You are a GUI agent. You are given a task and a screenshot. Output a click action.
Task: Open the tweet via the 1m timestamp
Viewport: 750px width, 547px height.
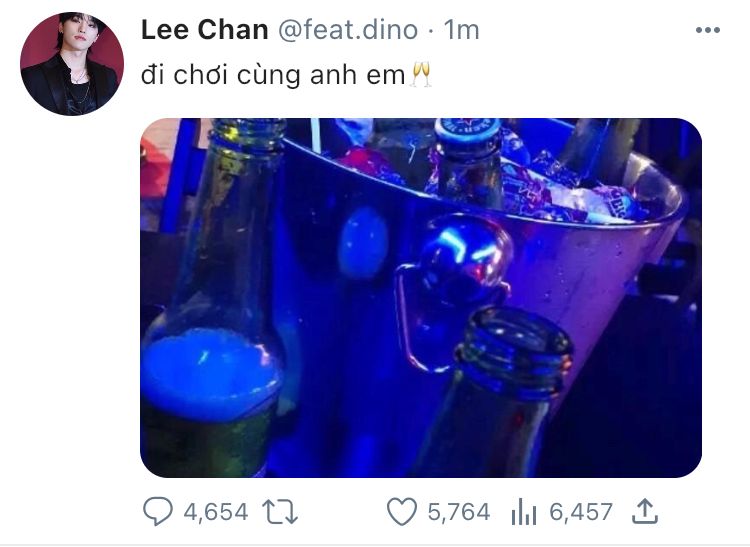tap(462, 30)
